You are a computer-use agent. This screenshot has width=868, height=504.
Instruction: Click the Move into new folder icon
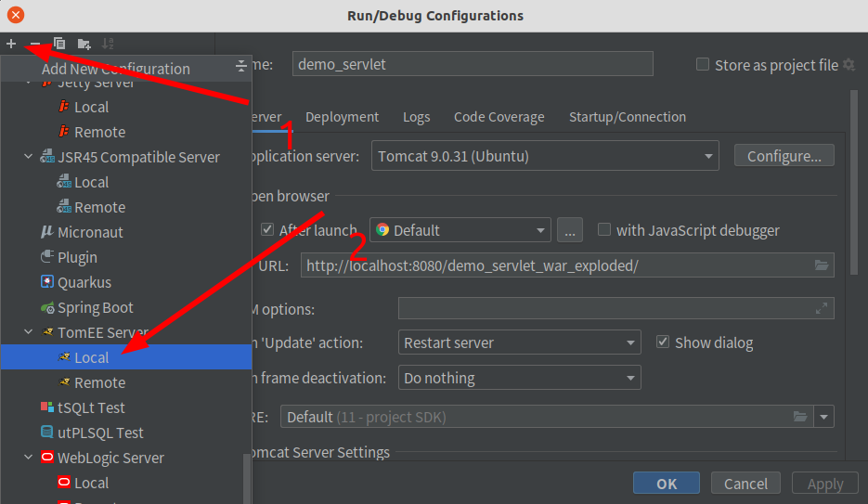(x=84, y=44)
